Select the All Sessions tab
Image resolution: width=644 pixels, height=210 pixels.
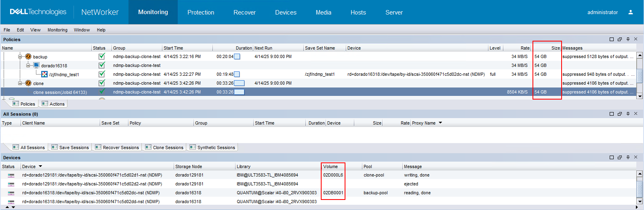pyautogui.click(x=29, y=148)
